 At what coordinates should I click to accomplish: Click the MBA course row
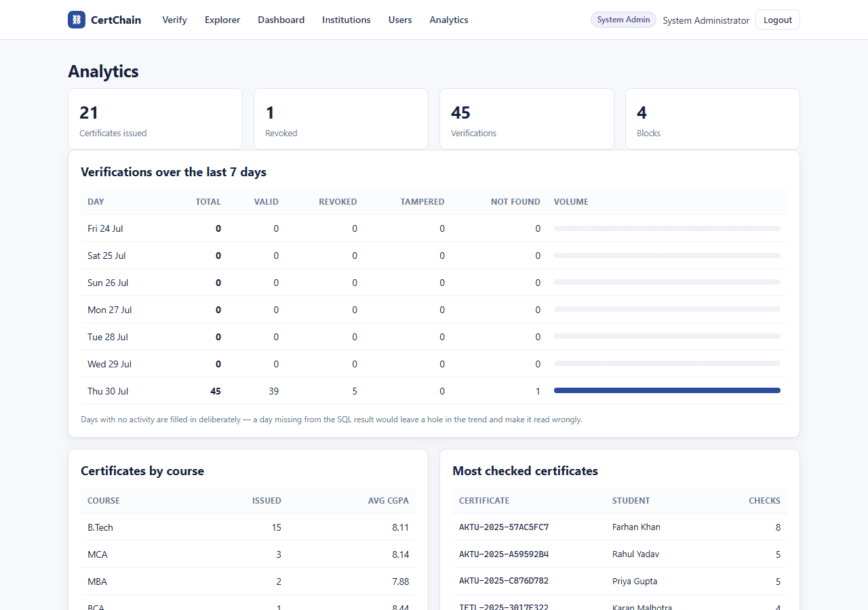click(248, 582)
